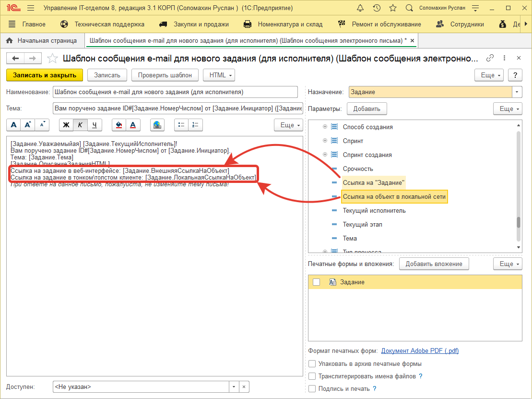This screenshot has width=532, height=399.
Task: Open the HTML dropdown button
Action: 219,75
